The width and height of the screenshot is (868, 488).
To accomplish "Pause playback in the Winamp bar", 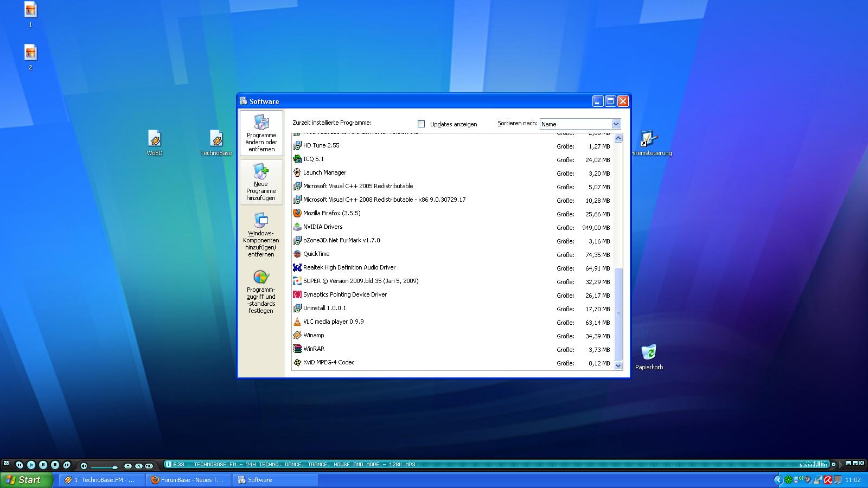I will tap(43, 465).
